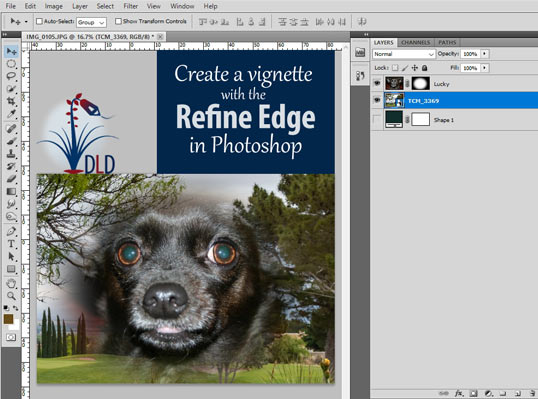Hide the Lucky layer

coord(377,83)
